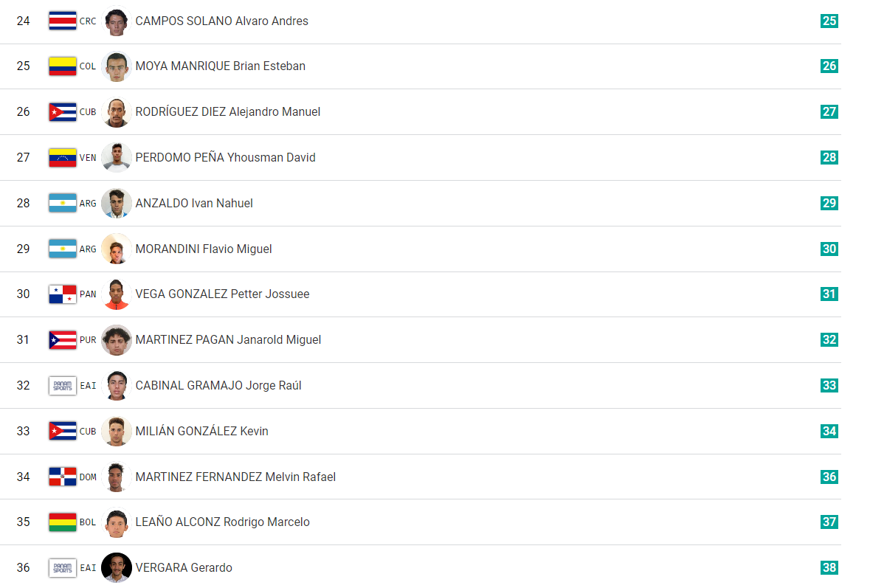Click the Colombia flag next to COL

[62, 66]
